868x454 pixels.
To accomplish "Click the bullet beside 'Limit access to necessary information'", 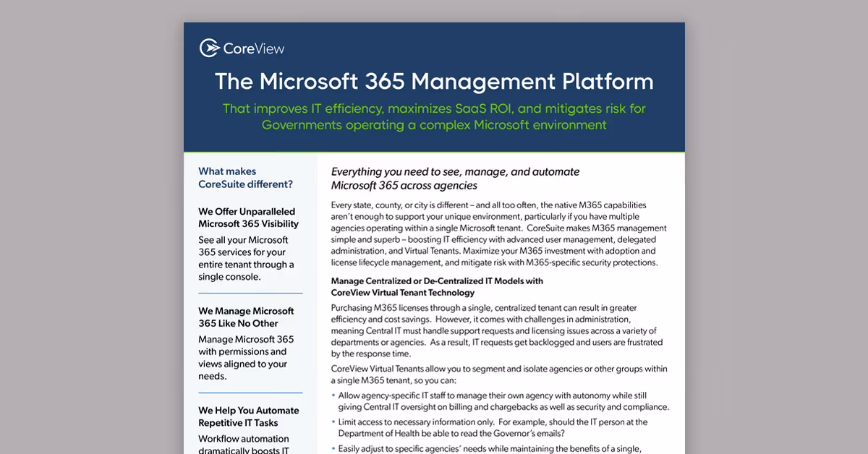I will tap(334, 421).
